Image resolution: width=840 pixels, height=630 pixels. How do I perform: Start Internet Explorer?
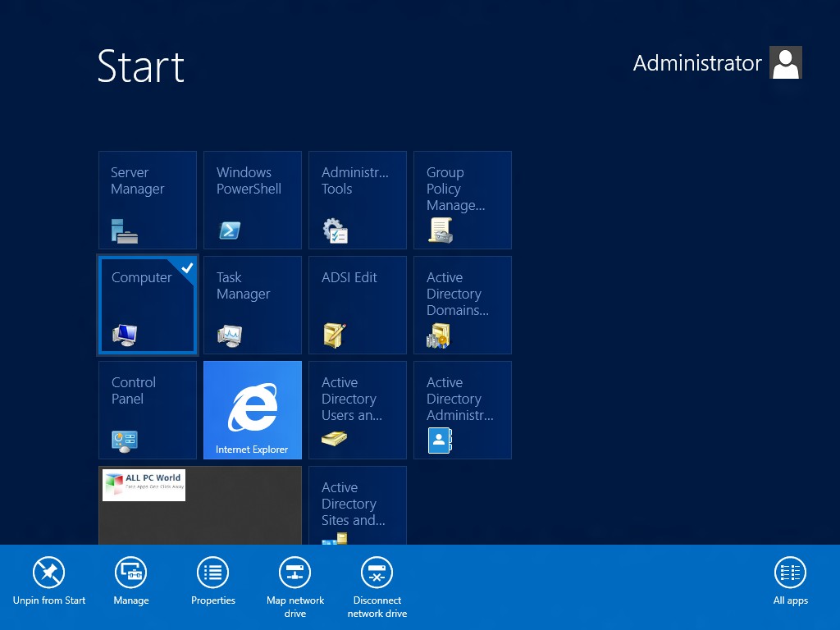(252, 409)
